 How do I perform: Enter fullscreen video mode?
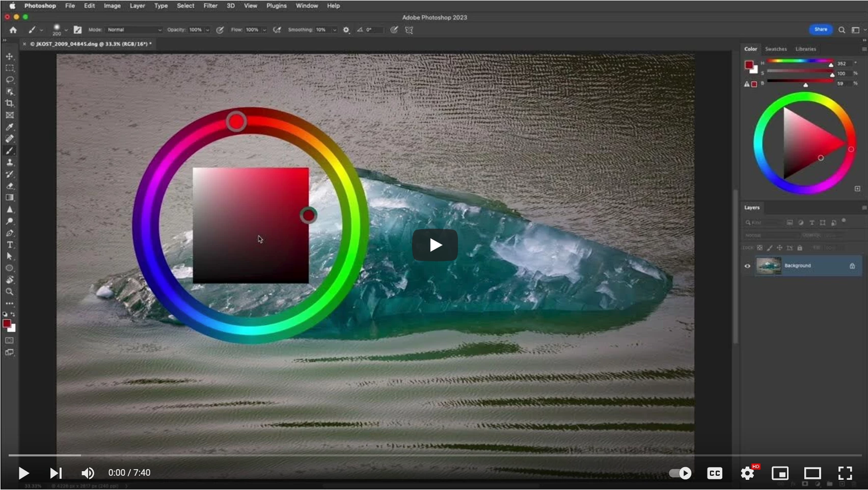(x=845, y=473)
